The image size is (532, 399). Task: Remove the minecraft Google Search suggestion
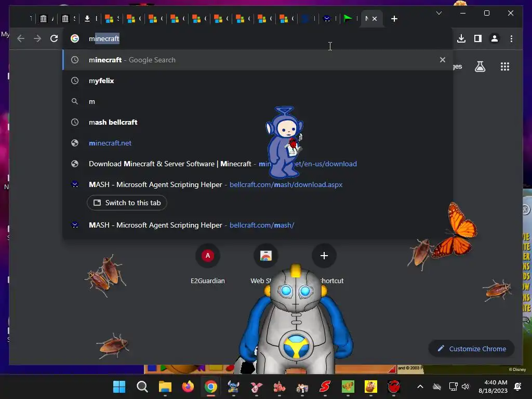(443, 60)
